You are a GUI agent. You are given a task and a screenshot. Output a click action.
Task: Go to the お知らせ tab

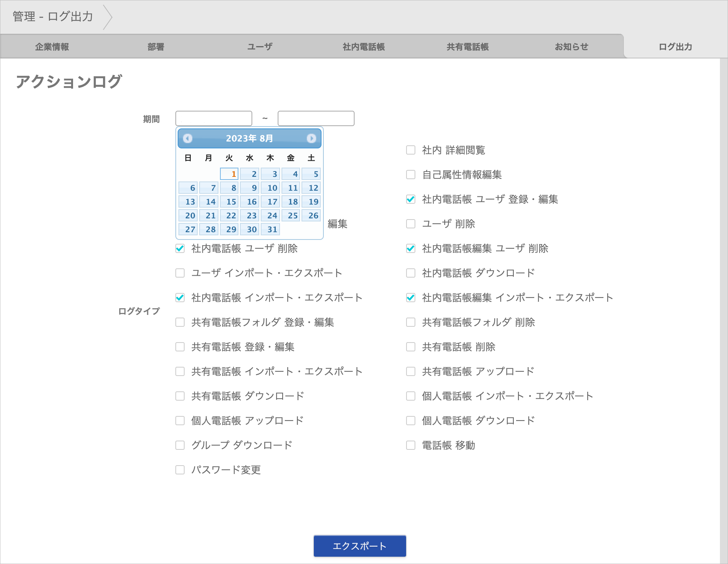[x=571, y=47]
